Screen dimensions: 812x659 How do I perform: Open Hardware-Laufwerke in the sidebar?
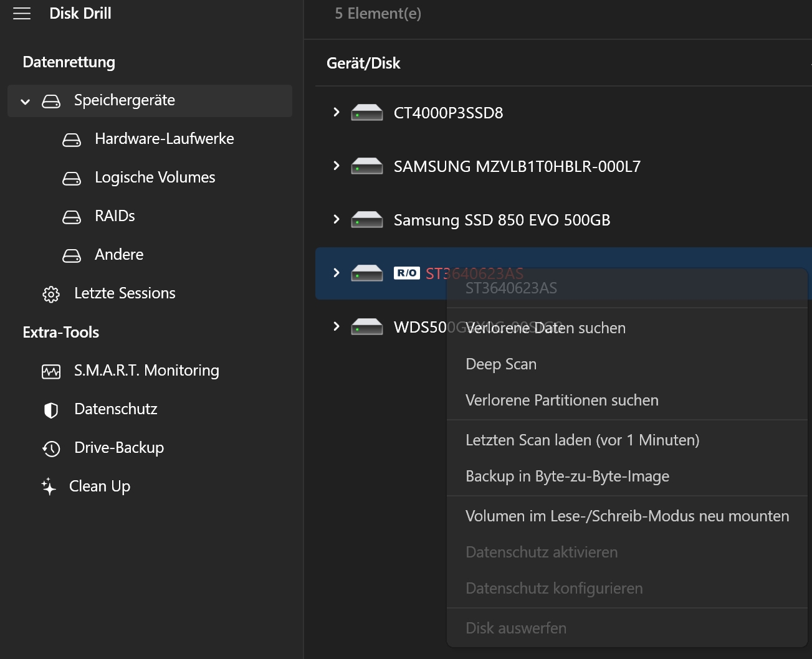pos(164,139)
